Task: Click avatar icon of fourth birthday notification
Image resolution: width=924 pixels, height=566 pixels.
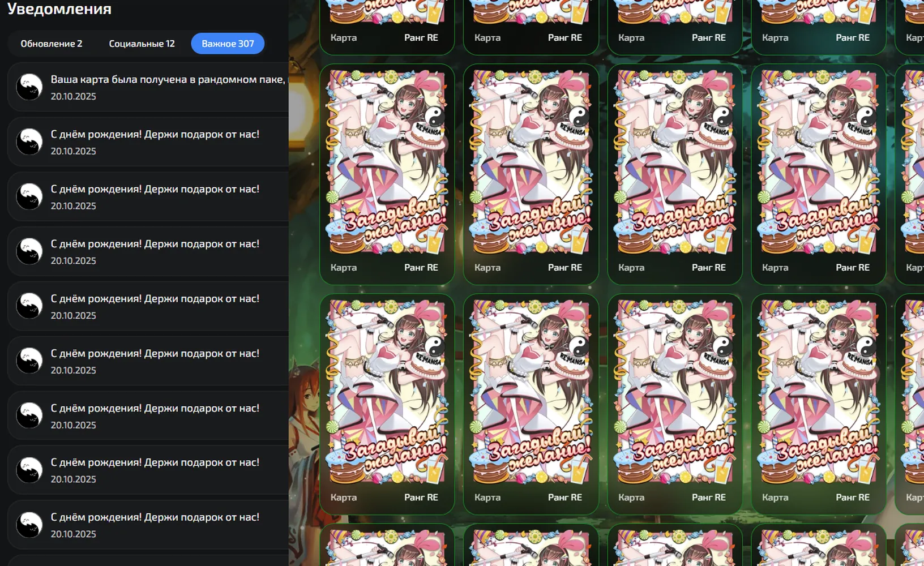Action: [x=29, y=306]
